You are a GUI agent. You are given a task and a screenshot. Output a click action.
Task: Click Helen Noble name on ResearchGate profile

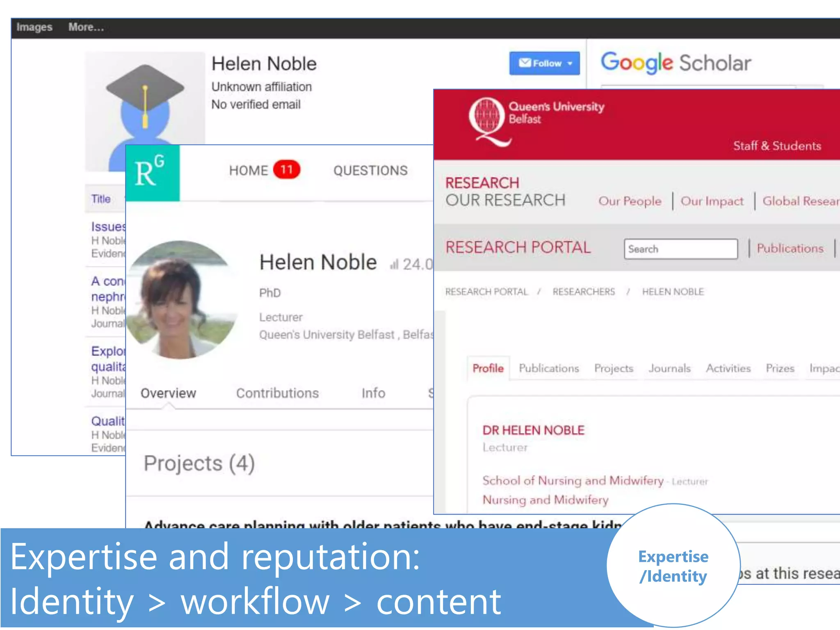[318, 262]
